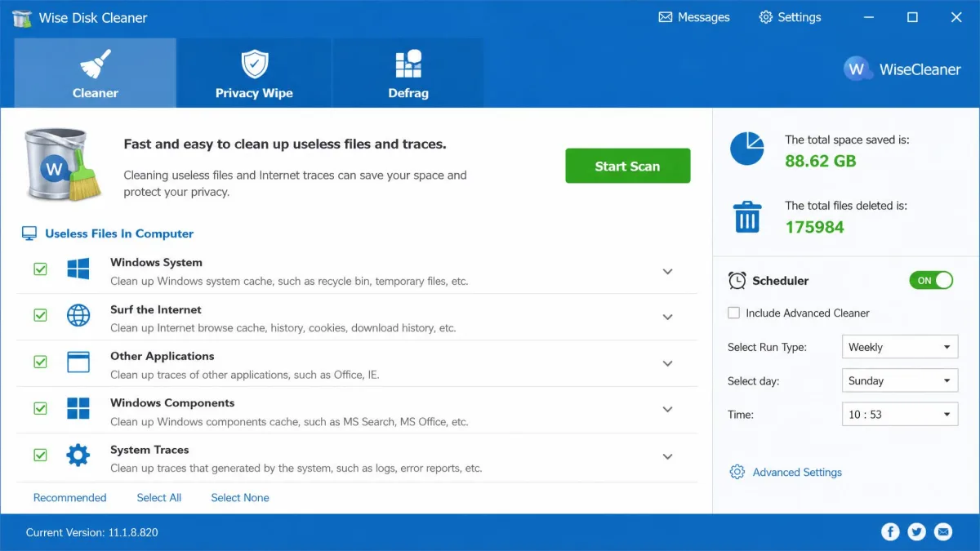Click the Other Applications window icon

(x=78, y=362)
